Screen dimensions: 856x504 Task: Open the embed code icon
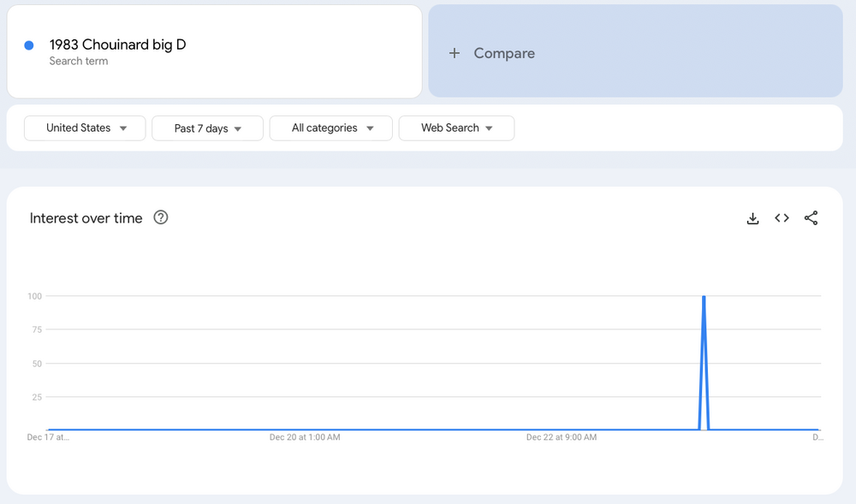(x=782, y=218)
